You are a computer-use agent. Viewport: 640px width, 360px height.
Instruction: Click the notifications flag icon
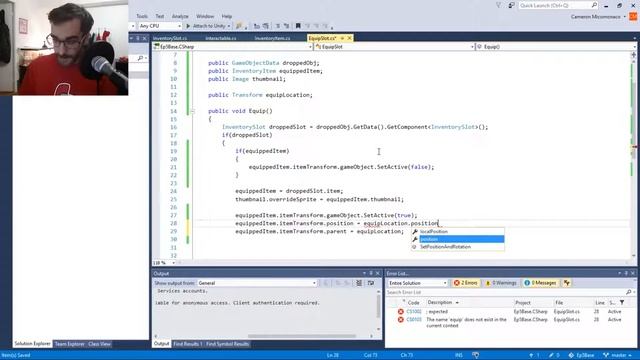pyautogui.click(x=499, y=5)
